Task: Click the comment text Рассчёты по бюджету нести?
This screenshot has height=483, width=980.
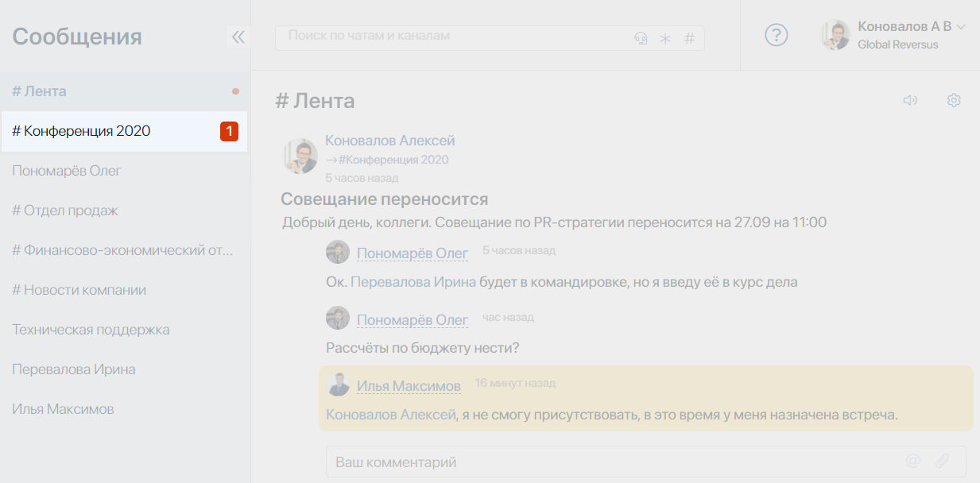Action: [x=422, y=348]
